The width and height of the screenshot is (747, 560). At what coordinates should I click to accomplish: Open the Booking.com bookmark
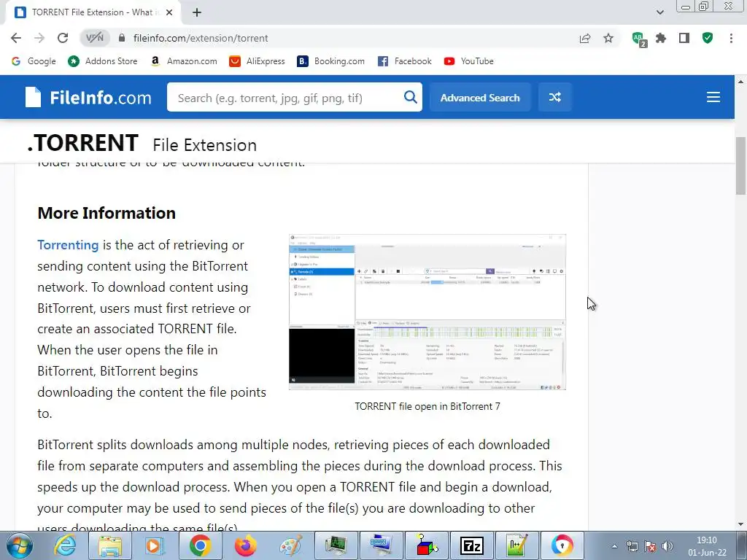point(330,61)
